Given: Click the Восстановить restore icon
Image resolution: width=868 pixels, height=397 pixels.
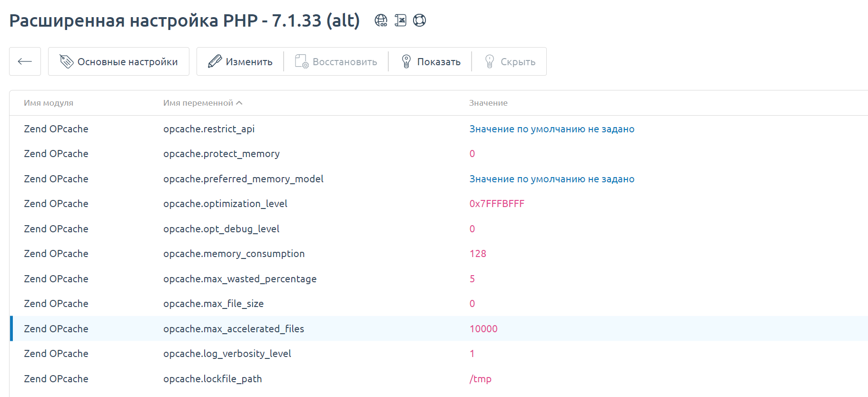Looking at the screenshot, I should [x=302, y=61].
